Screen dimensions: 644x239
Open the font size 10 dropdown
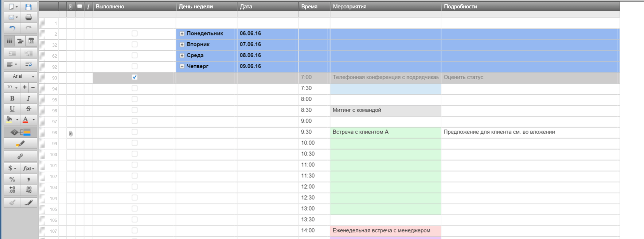(x=12, y=87)
